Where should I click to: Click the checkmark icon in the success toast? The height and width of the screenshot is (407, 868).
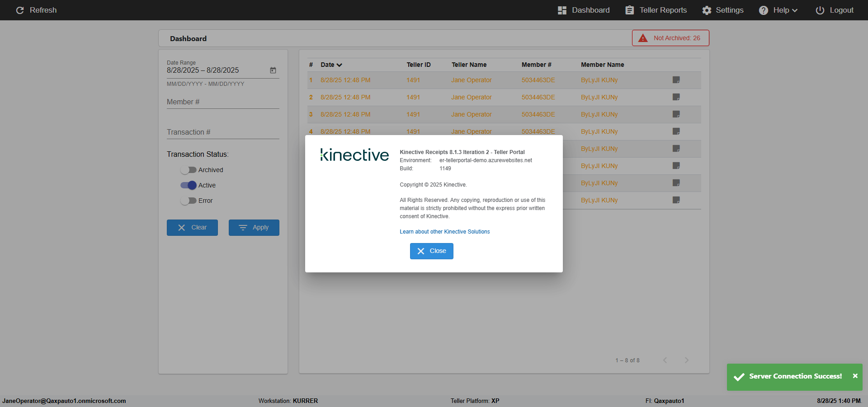739,377
